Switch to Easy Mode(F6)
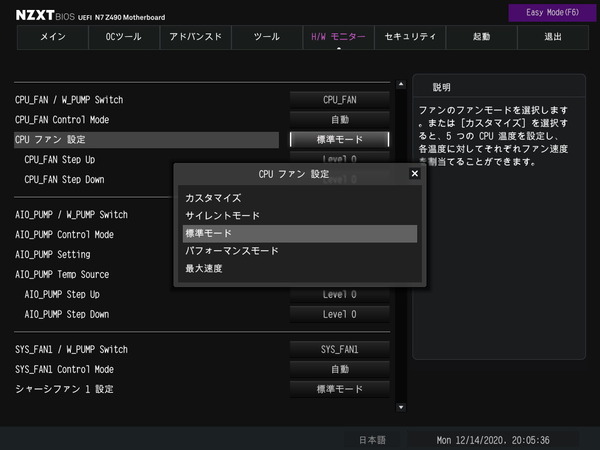Image resolution: width=600 pixels, height=450 pixels. (552, 12)
